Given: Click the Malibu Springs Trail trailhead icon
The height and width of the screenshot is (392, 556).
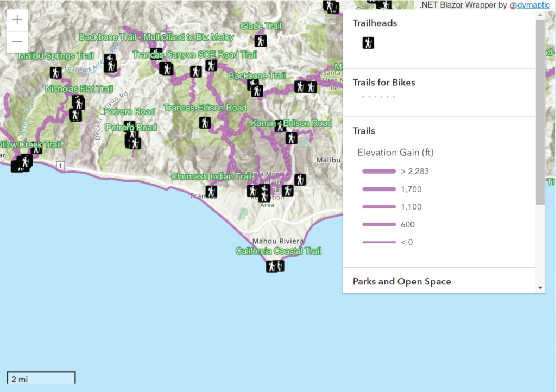Looking at the screenshot, I should coord(55,72).
